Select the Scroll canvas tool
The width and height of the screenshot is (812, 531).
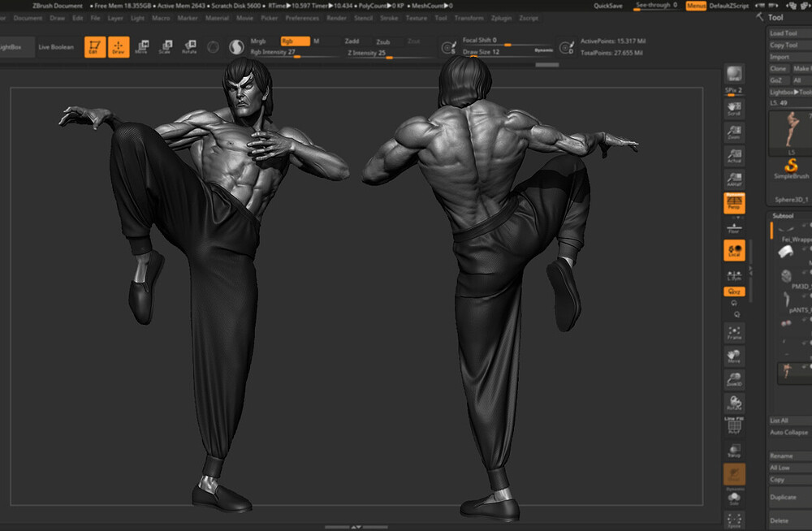point(734,108)
